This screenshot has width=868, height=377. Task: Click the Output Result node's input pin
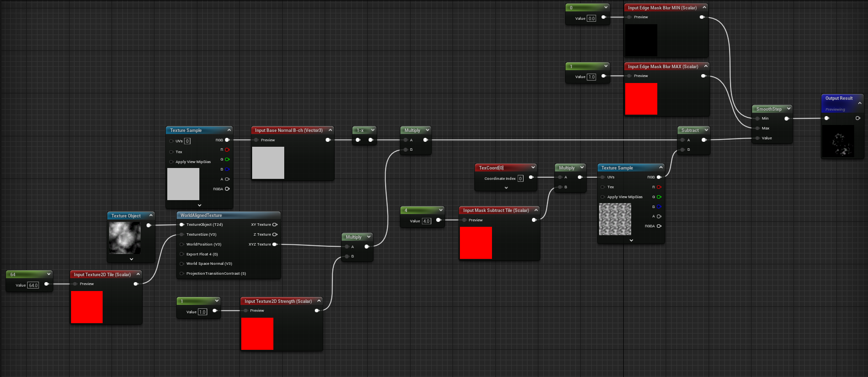pos(827,118)
